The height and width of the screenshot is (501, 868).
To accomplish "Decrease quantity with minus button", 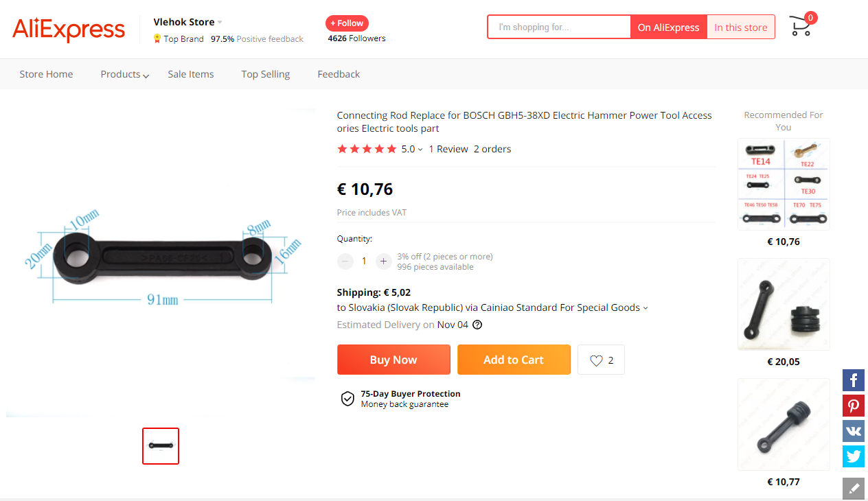I will (345, 261).
